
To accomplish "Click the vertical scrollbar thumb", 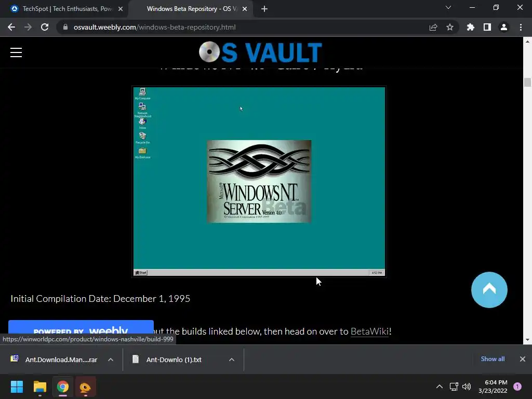I will (527, 83).
